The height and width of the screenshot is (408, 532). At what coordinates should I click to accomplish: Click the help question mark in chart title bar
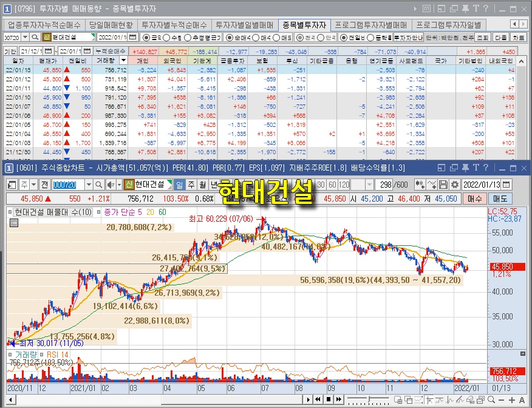point(486,168)
